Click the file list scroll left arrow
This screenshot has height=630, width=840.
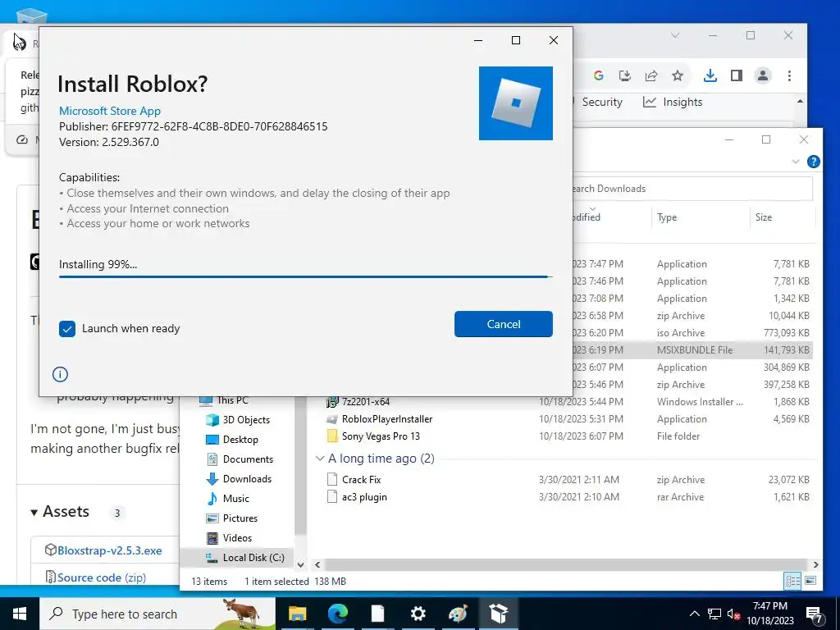(x=317, y=564)
